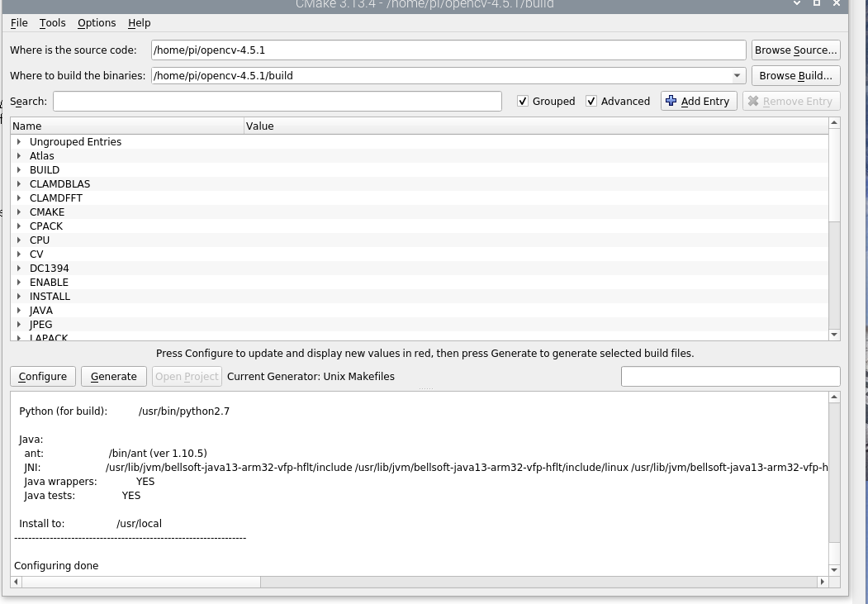Click the output log horizontal scrollbar thumb

pos(141,582)
